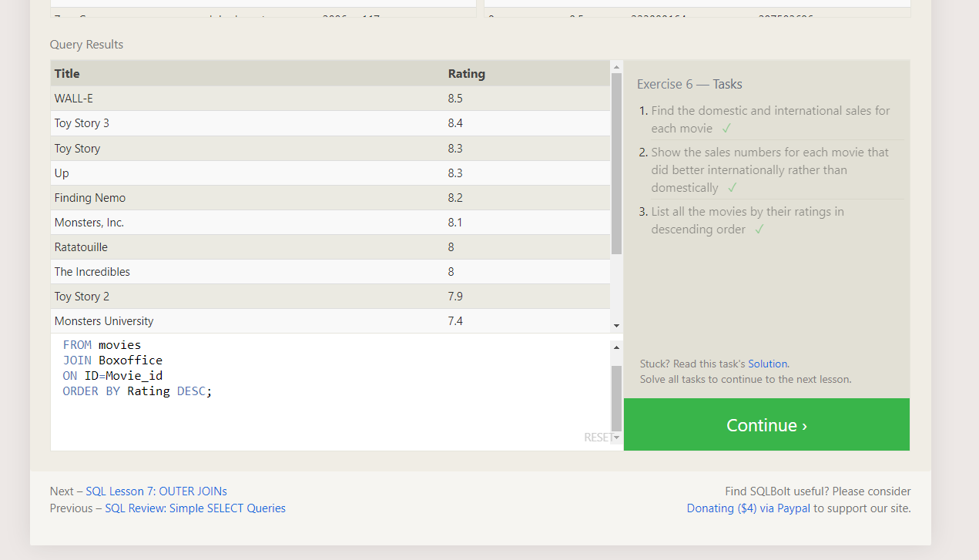The image size is (979, 560).
Task: Click the FROM movies line
Action: click(x=102, y=345)
